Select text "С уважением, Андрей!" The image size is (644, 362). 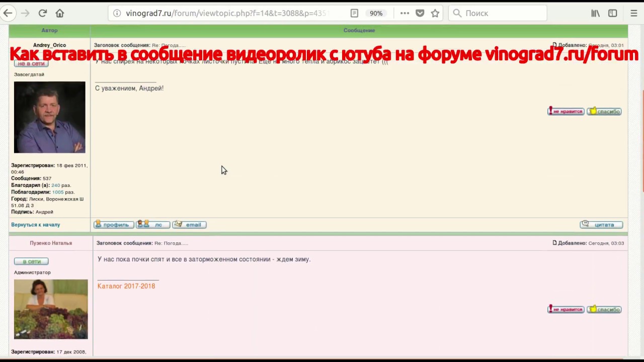point(129,88)
